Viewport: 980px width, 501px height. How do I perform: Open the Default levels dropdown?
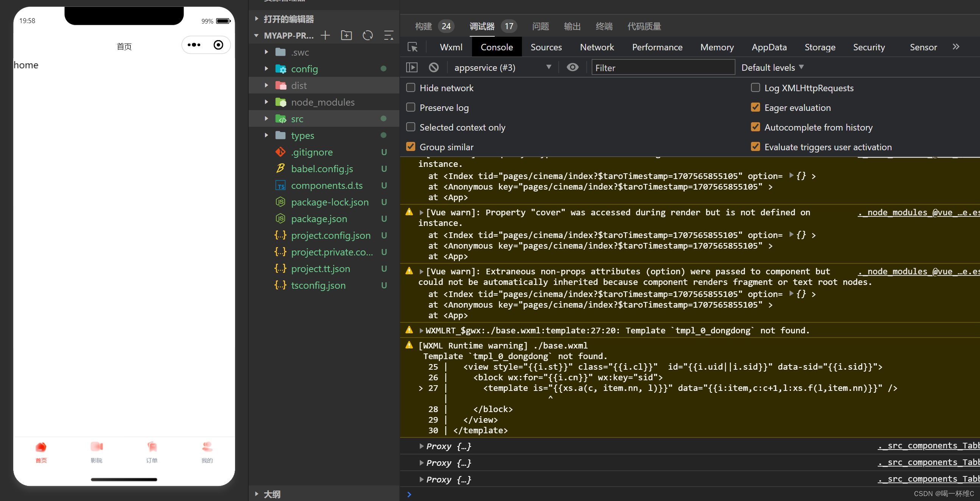coord(772,68)
